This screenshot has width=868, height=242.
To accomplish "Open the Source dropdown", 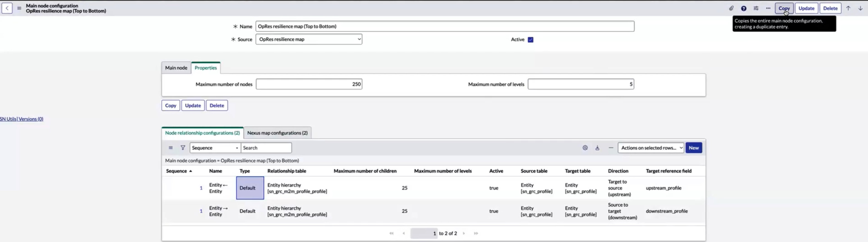I will (309, 39).
